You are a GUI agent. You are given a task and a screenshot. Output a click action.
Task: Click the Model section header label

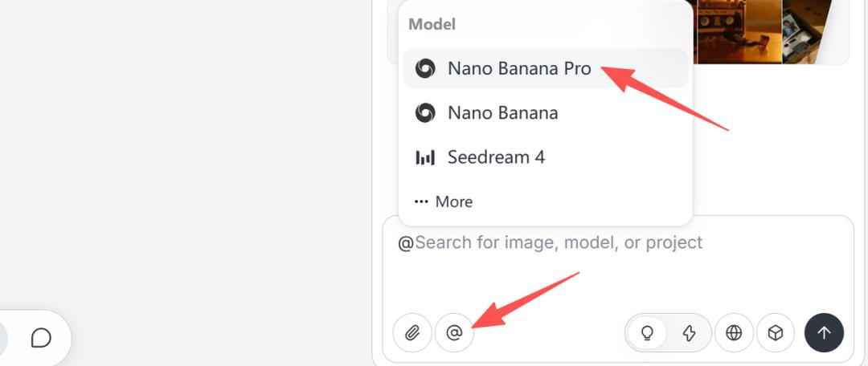click(x=432, y=24)
